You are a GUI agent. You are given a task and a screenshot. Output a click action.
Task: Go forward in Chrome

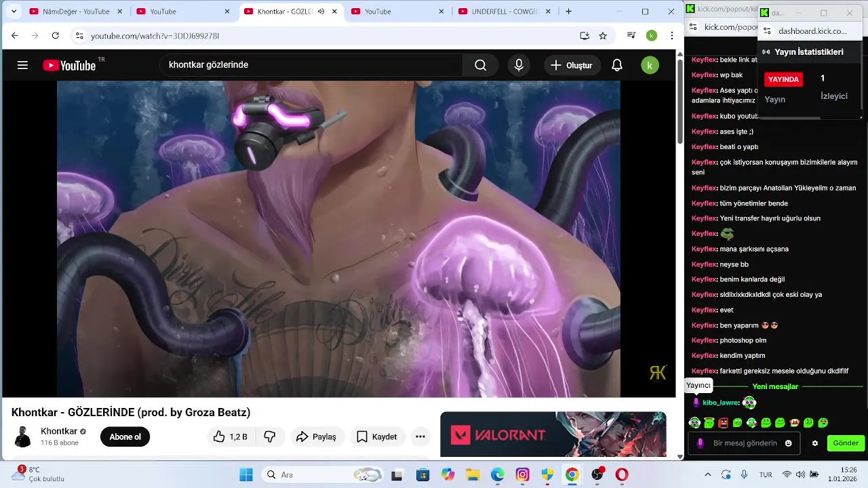(35, 35)
